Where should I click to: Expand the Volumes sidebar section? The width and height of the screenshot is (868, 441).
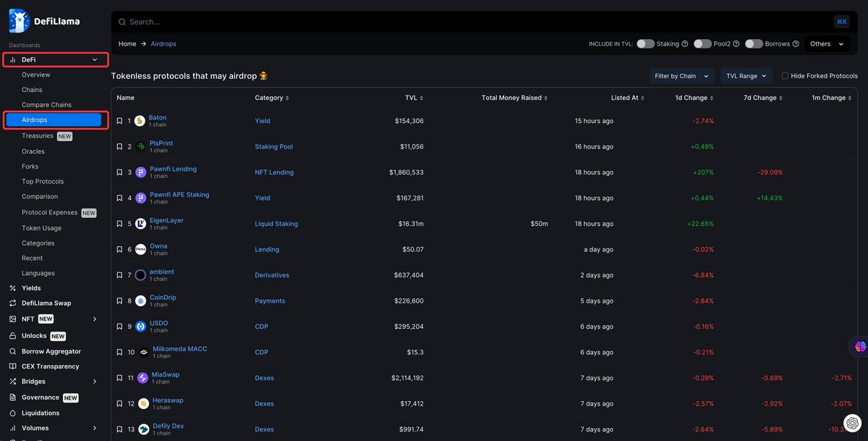click(95, 429)
